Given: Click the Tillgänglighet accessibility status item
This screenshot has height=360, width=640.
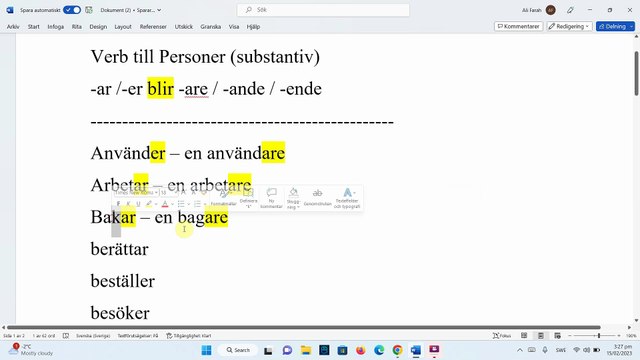Looking at the screenshot, I should pyautogui.click(x=189, y=336).
